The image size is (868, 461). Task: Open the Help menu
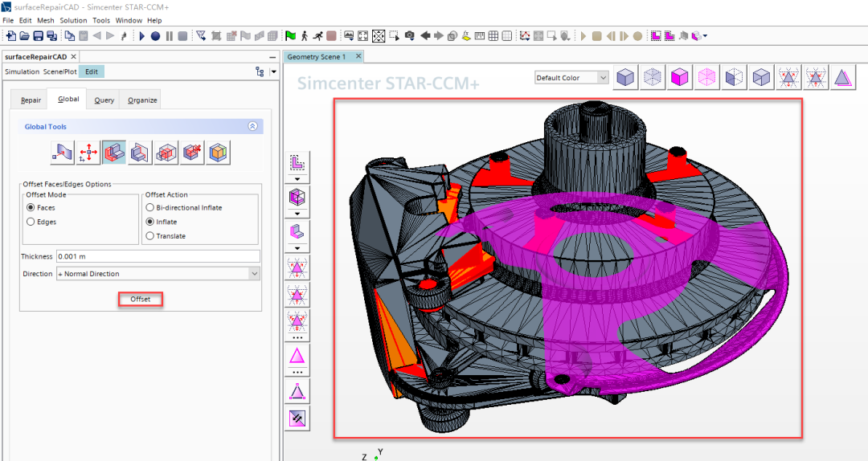(x=154, y=20)
